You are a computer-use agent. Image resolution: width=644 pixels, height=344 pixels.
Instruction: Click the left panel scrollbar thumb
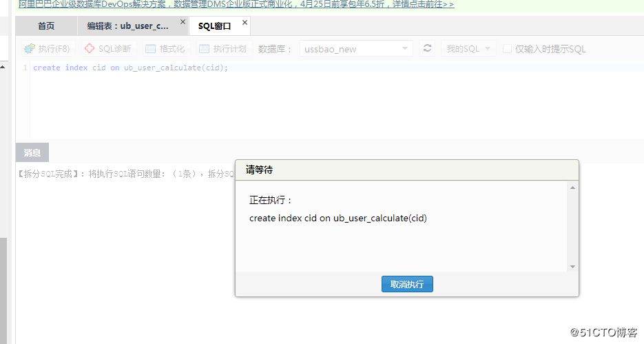[x=3, y=290]
